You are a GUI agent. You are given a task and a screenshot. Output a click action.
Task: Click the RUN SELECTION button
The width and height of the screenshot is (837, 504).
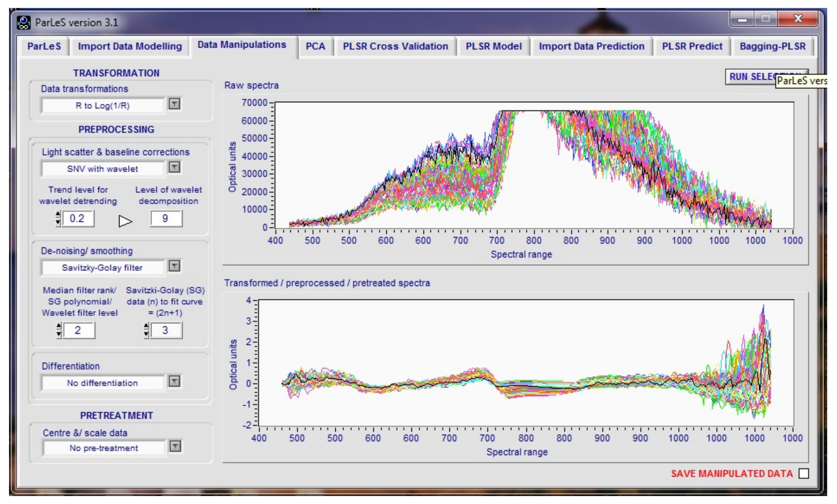[x=766, y=77]
